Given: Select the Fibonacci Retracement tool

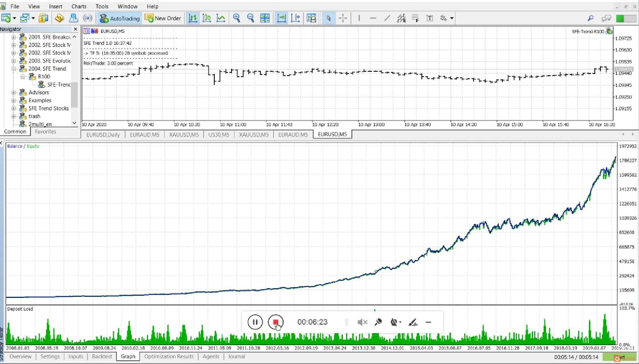Looking at the screenshot, I should coord(415,18).
